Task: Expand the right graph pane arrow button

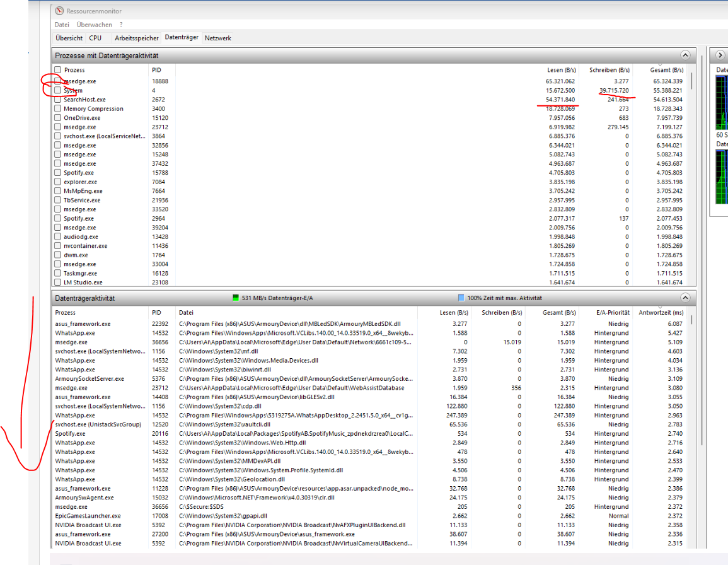Action: point(720,55)
